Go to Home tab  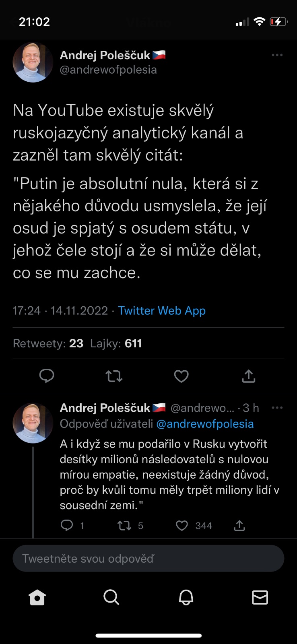(37, 597)
